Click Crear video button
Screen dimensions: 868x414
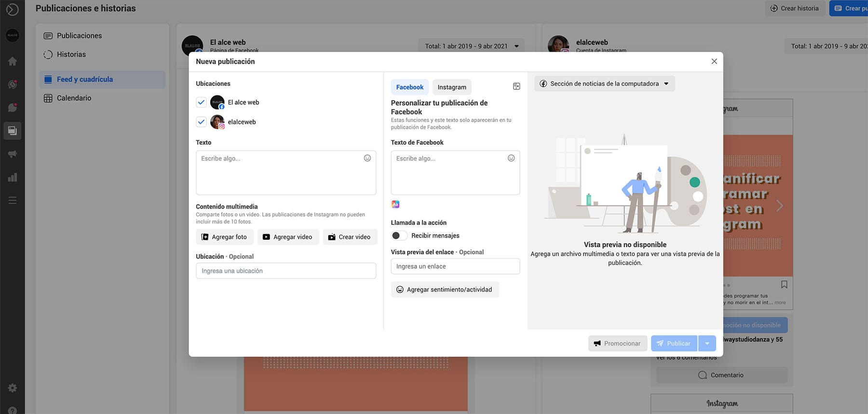point(350,237)
